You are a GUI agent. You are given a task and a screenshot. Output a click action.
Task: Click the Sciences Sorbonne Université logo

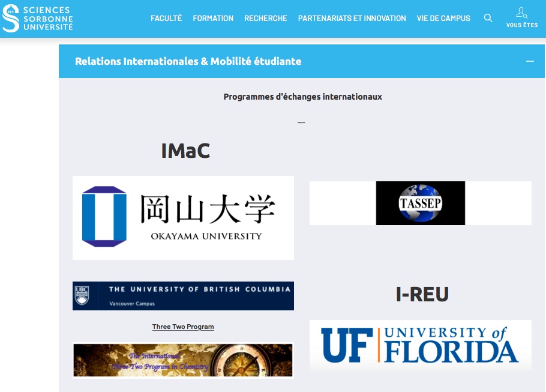tap(36, 19)
